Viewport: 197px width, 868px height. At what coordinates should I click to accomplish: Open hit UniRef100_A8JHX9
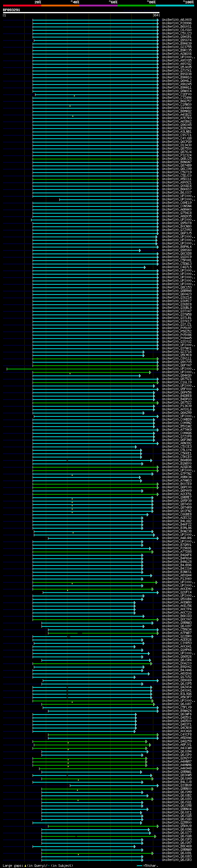pyautogui.click(x=177, y=20)
